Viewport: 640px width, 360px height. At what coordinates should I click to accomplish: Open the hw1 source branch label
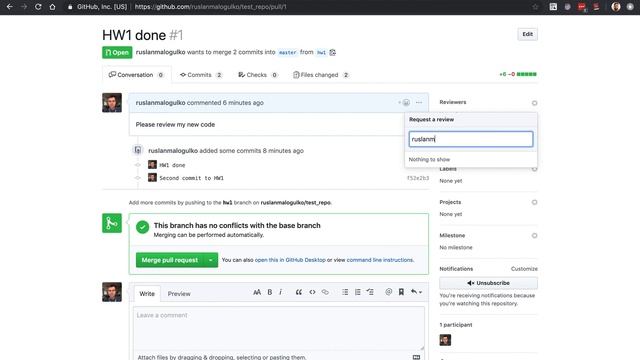pos(321,52)
